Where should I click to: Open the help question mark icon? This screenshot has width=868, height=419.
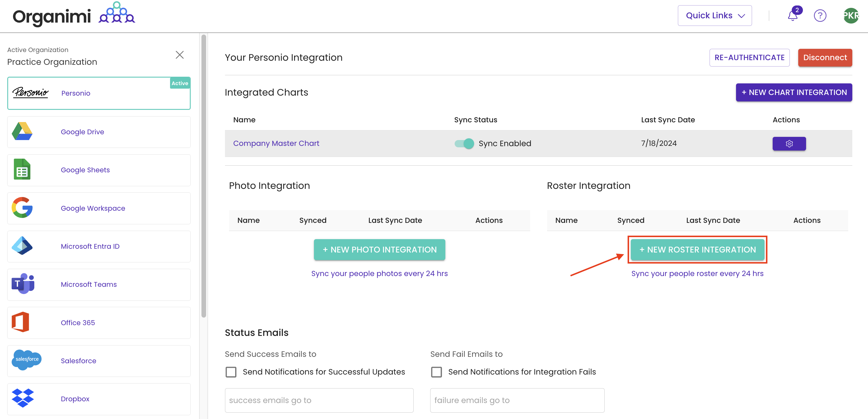point(820,16)
